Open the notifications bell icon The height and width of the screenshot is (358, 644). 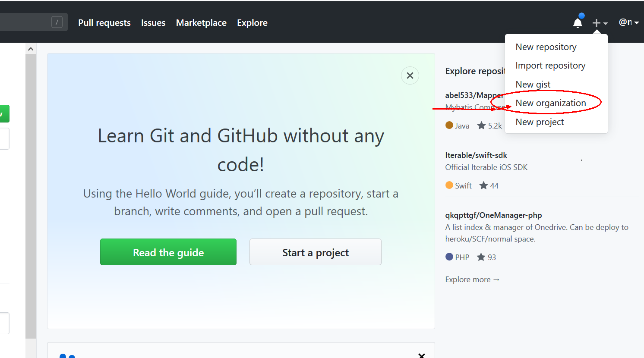(578, 22)
